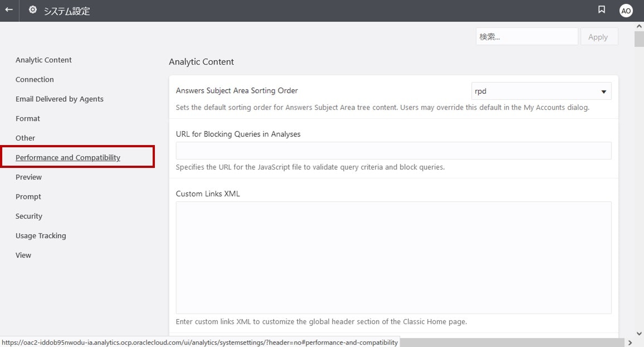
Task: Click the vertical scrollbar up arrow
Action: (639, 26)
